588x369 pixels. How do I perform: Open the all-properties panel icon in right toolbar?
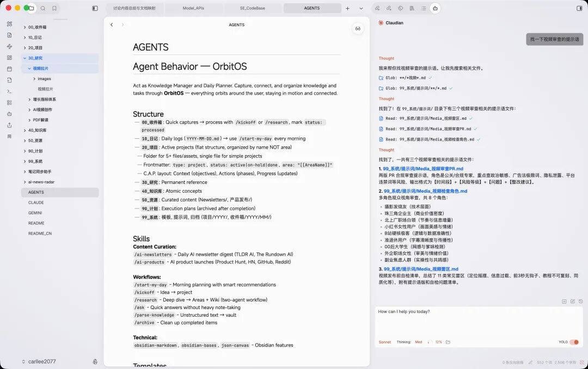[x=412, y=8]
